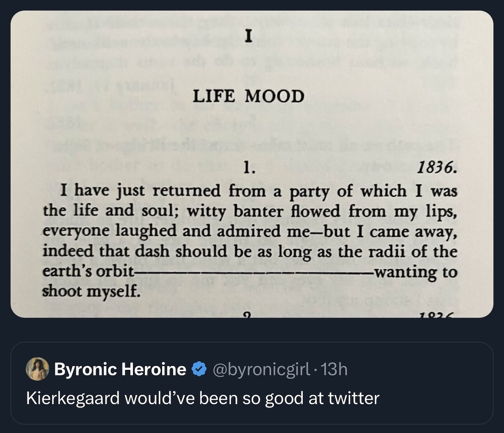Image resolution: width=504 pixels, height=433 pixels.
Task: Open the Byronic Heroine display name
Action: pos(120,370)
